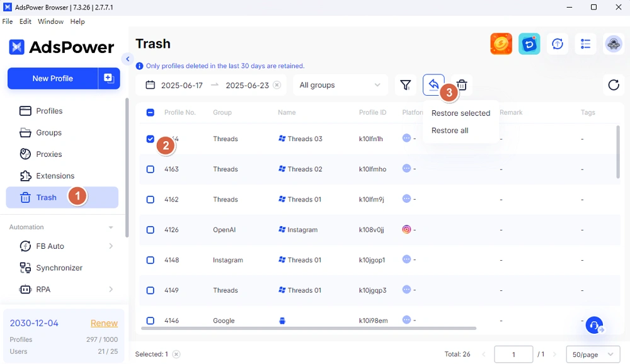Check the profile 4148 checkbox
Screen dimensions: 630x364
151,260
